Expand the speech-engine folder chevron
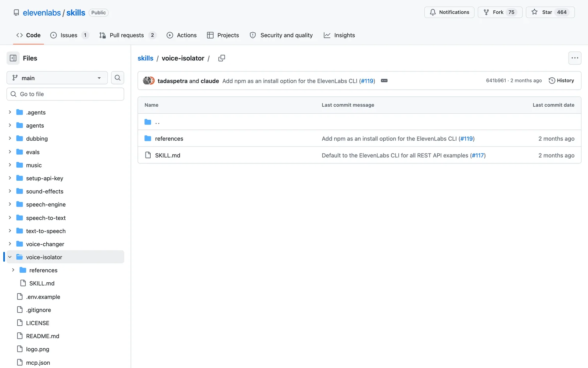Image resolution: width=588 pixels, height=368 pixels. tap(10, 204)
